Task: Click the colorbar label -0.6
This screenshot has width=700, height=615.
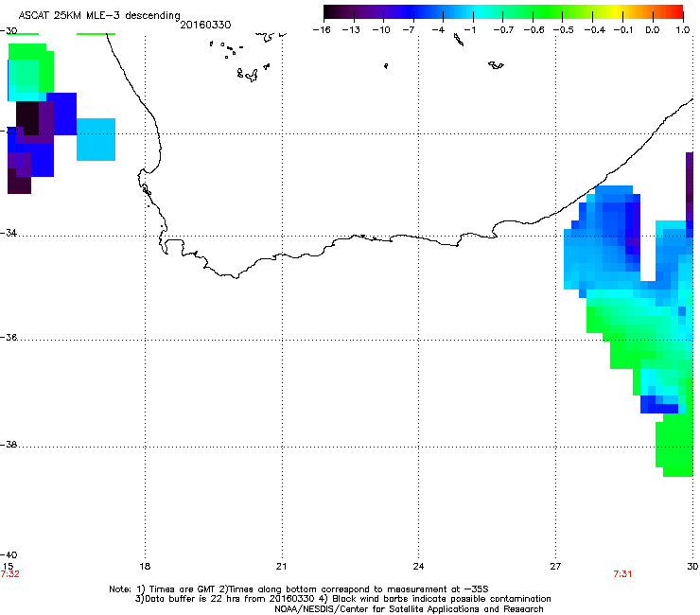Action: 534,30
